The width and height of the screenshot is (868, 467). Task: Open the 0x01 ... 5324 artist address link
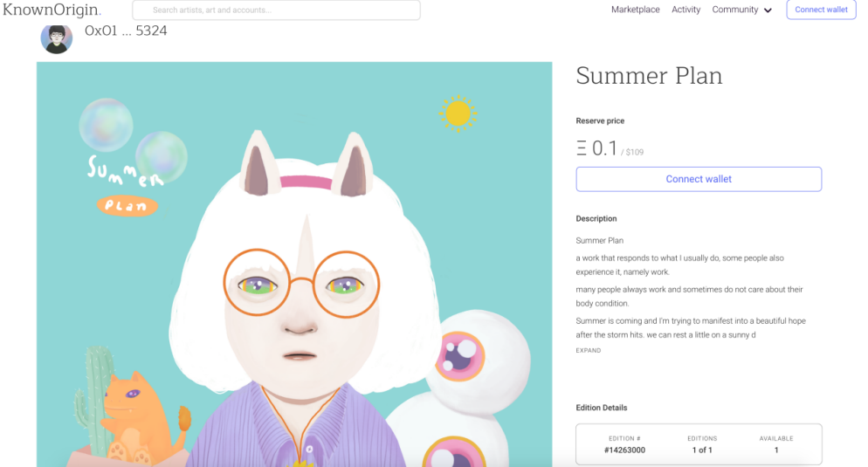pyautogui.click(x=126, y=31)
